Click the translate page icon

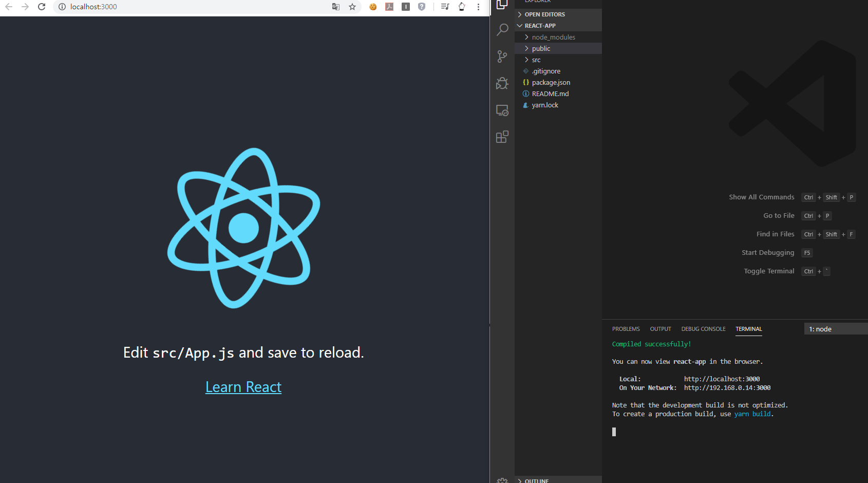[336, 7]
